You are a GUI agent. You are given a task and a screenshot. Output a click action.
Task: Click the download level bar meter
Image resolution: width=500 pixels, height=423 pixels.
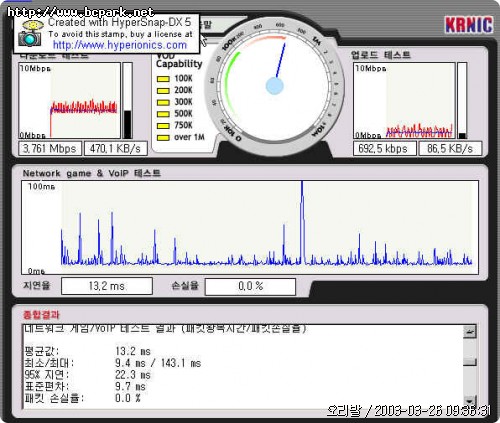(127, 100)
